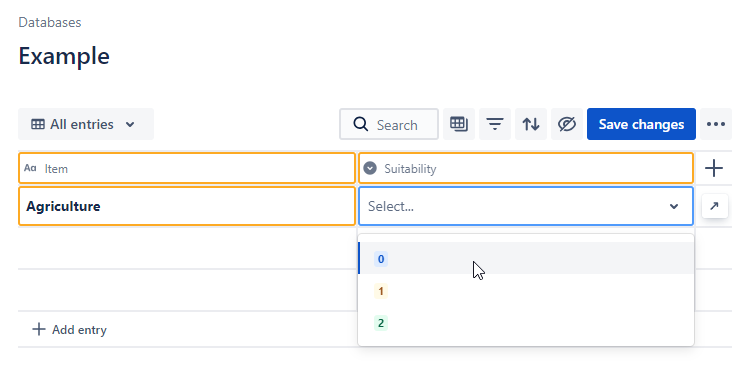This screenshot has height=370, width=750.
Task: Choose option 0 from the list
Action: 526,259
